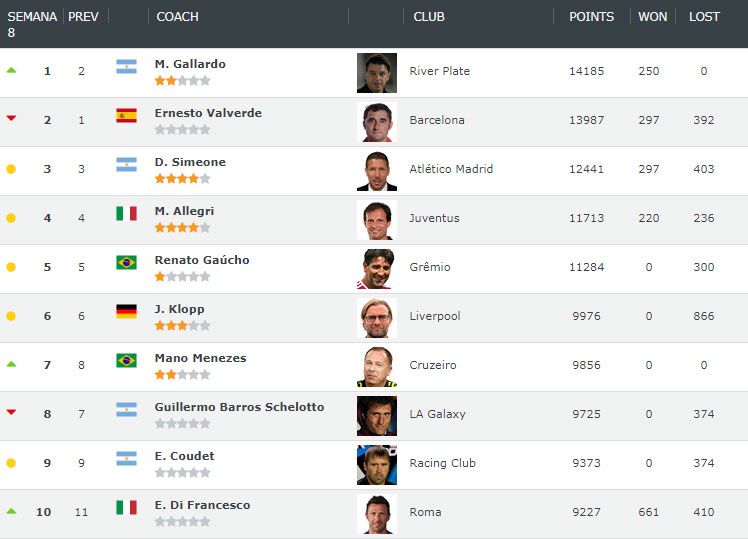Click Spain flag next to Ernesto Valverde
748x539 pixels.
click(x=126, y=116)
